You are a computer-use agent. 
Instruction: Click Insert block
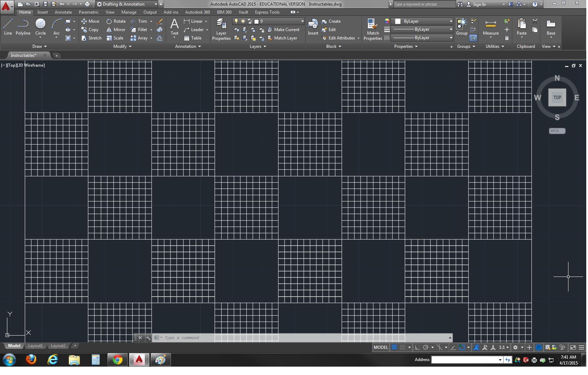click(x=313, y=27)
